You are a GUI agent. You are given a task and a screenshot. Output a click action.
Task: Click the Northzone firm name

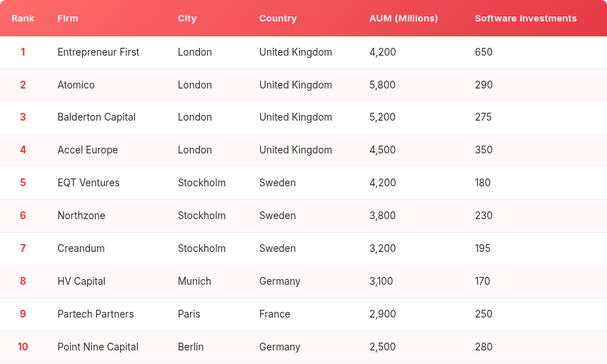(81, 216)
